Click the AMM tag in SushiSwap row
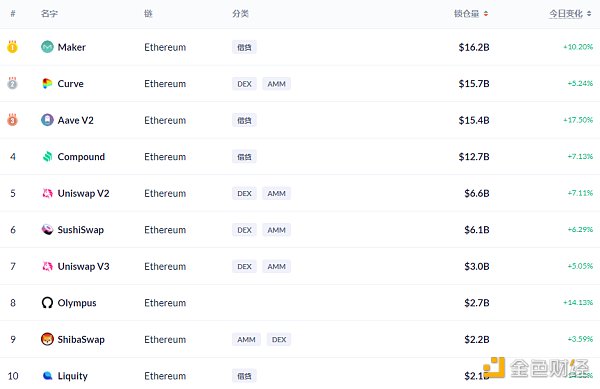Viewport: 600px width, 389px height. [x=276, y=230]
